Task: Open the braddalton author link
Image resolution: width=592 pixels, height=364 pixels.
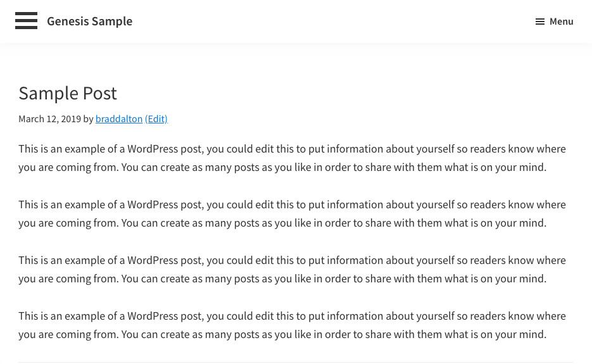Action: (x=118, y=119)
